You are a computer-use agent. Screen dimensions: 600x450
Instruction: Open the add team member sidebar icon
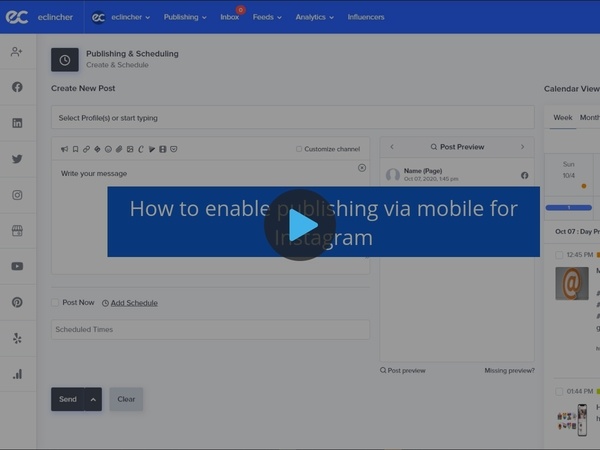17,52
